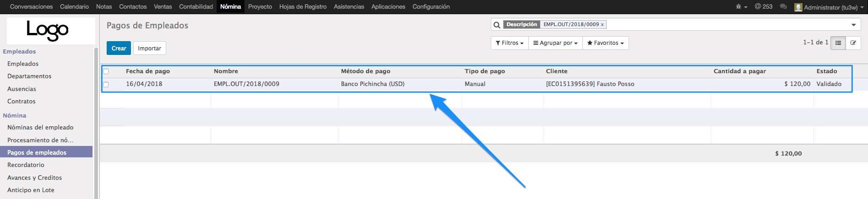The height and width of the screenshot is (199, 868).
Task: Open the Calendario menu
Action: click(74, 7)
